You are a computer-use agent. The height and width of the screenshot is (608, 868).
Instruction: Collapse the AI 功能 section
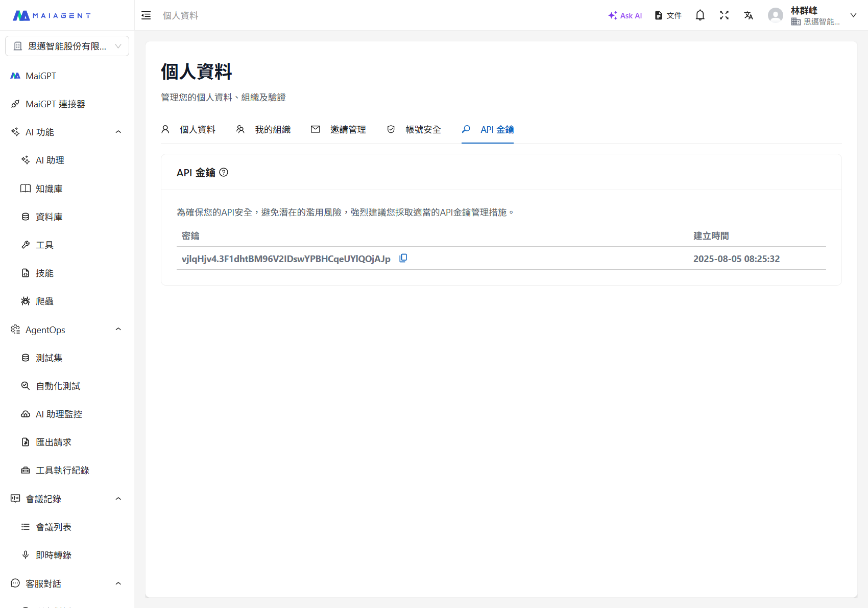(118, 131)
